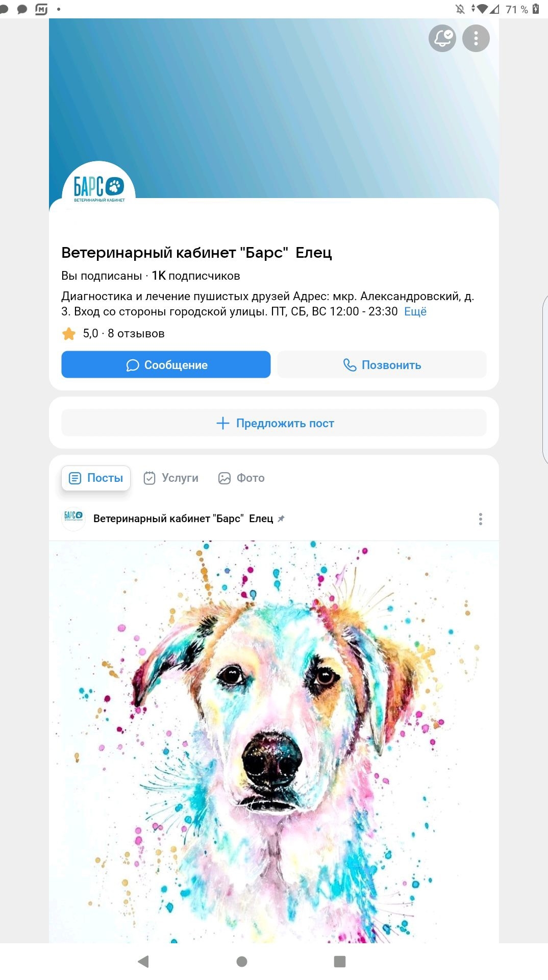Tap the Android back navigation button
This screenshot has height=980, width=548.
(143, 962)
